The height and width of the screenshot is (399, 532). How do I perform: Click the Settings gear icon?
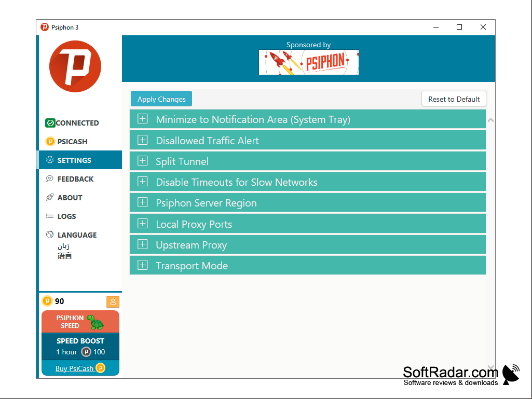pyautogui.click(x=50, y=160)
